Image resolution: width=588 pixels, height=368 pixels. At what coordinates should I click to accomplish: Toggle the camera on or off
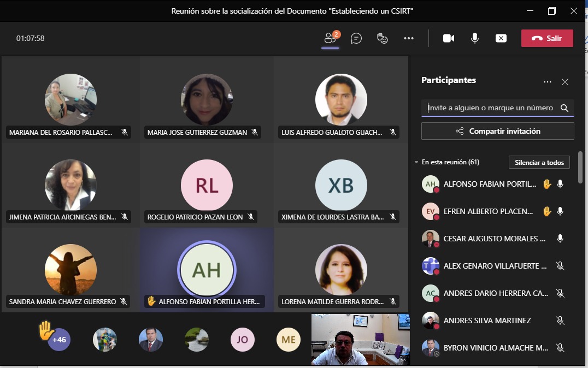coord(449,38)
